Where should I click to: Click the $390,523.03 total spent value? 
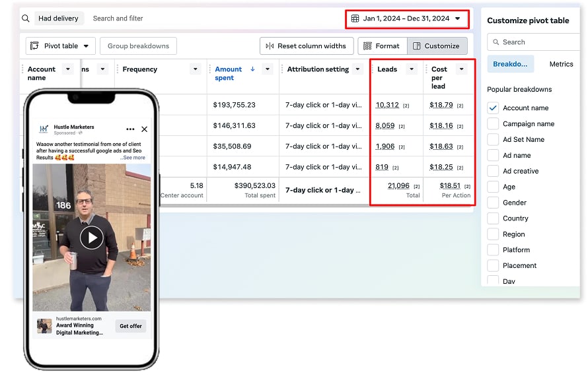point(255,185)
